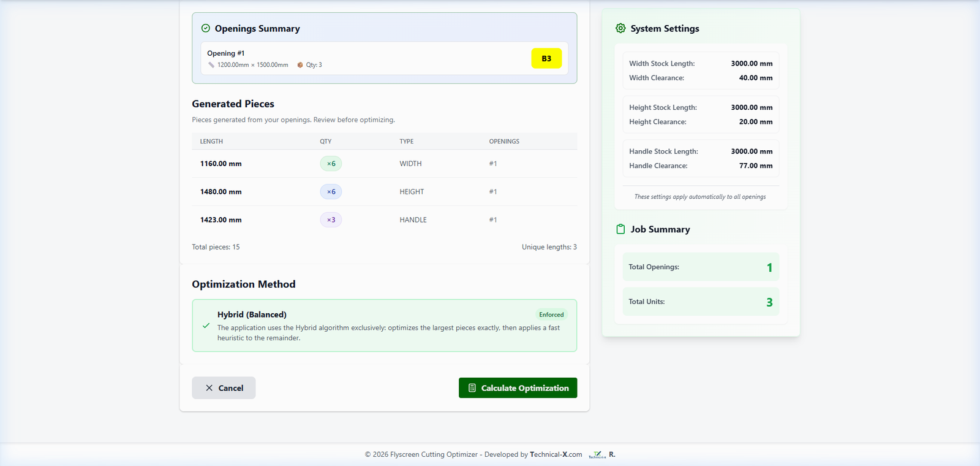Click the box icon beside Qty: 3
Image resolution: width=980 pixels, height=466 pixels.
(300, 65)
